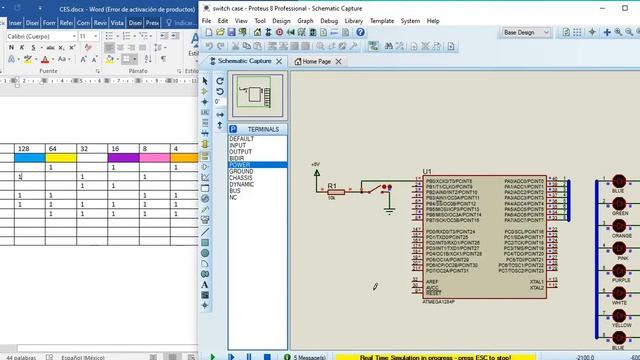Select the 2D Graphics Circle tool

(205, 253)
